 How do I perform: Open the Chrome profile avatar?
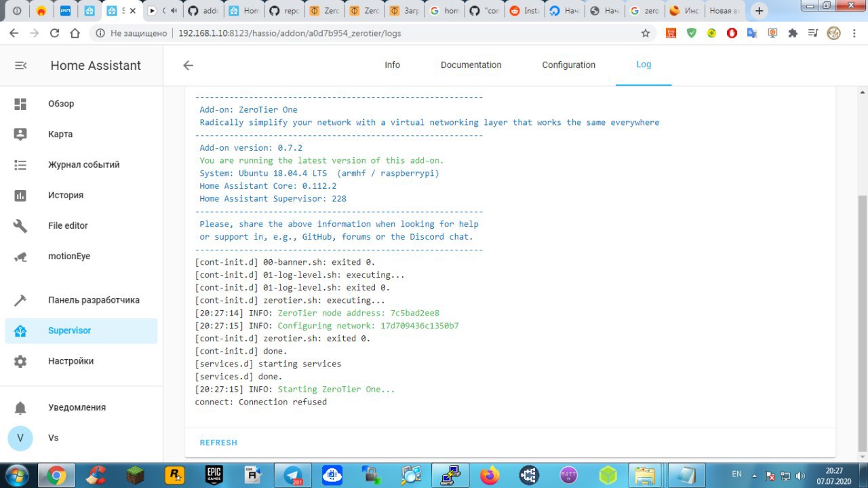[x=833, y=33]
